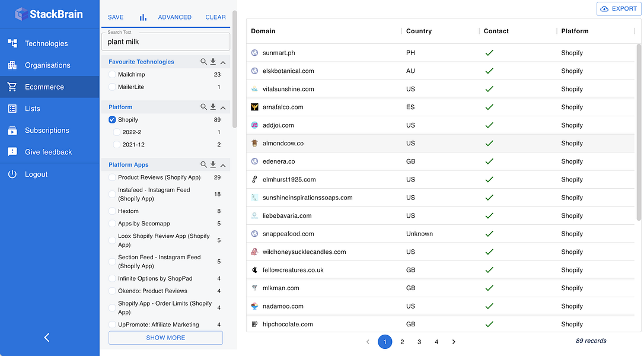
Task: Check the Apps by Secomapp checkbox
Action: coord(112,223)
